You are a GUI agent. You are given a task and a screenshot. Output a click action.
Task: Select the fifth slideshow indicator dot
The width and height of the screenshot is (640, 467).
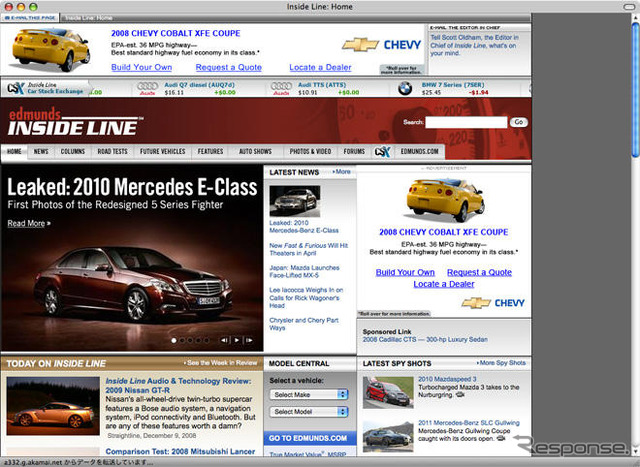tap(207, 340)
